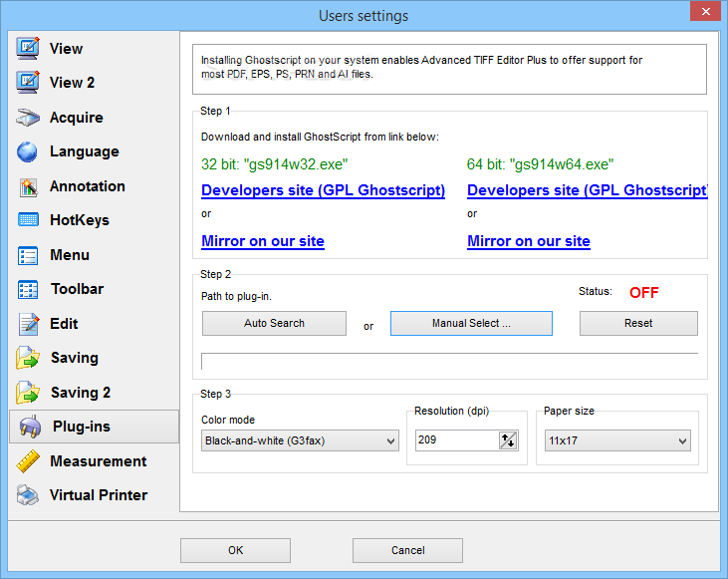Open 64 bit Developers site Ghostscript link
The height and width of the screenshot is (579, 728).
pyautogui.click(x=588, y=190)
